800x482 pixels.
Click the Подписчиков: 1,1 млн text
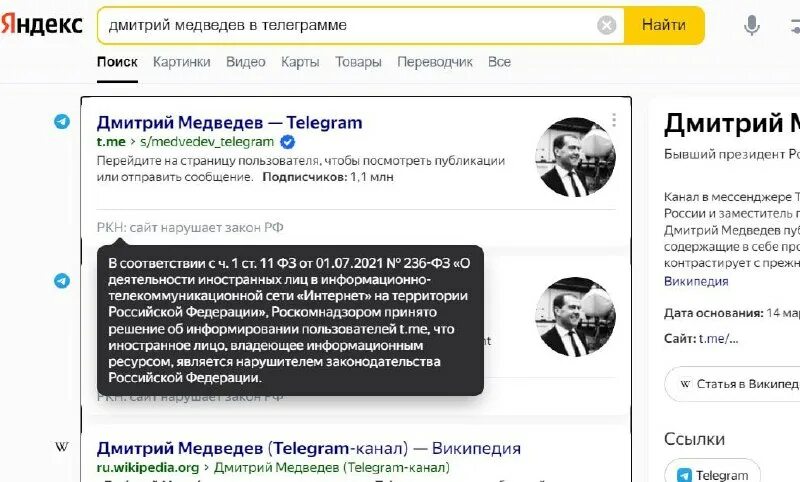point(328,177)
